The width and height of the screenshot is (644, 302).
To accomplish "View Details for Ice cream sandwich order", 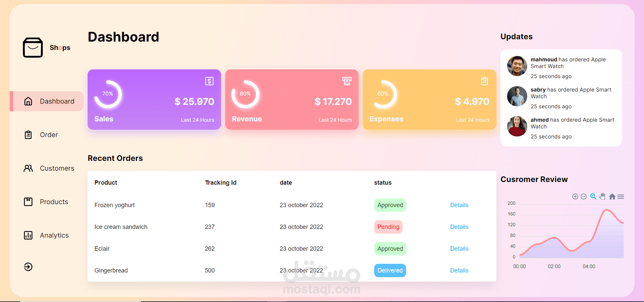I will point(459,227).
